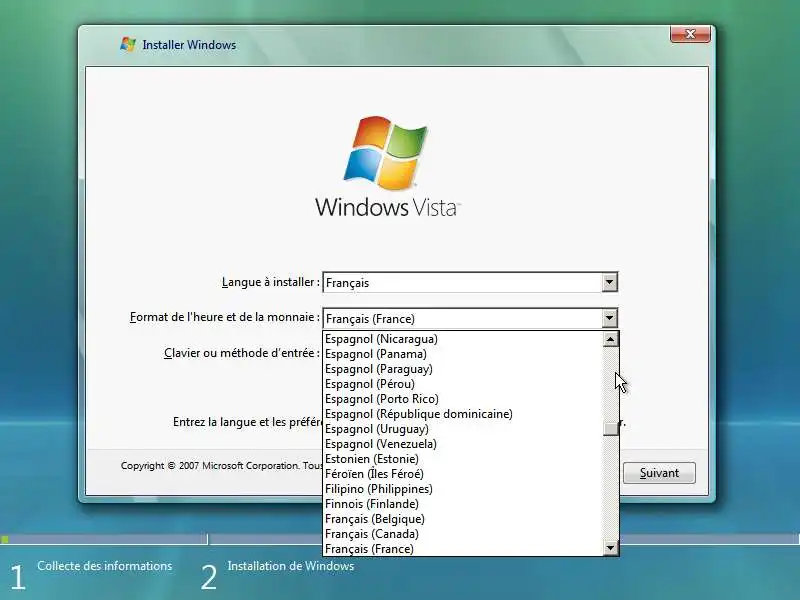The image size is (800, 600).
Task: Click the Langue à installer combo box field
Action: (x=470, y=282)
